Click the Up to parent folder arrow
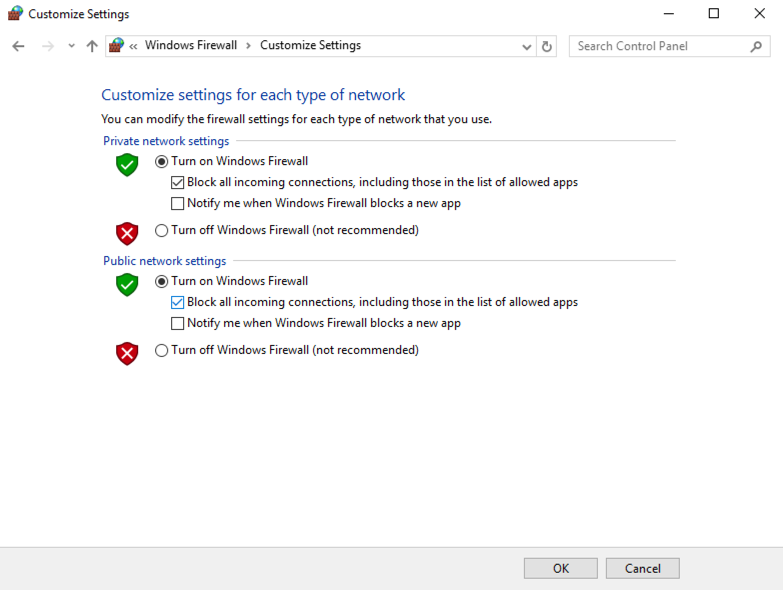Viewport: 783px width, 590px height. (x=92, y=46)
